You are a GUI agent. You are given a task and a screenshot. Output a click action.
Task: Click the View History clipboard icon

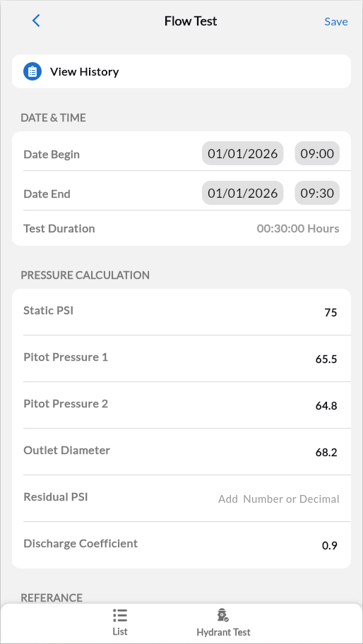click(x=32, y=71)
